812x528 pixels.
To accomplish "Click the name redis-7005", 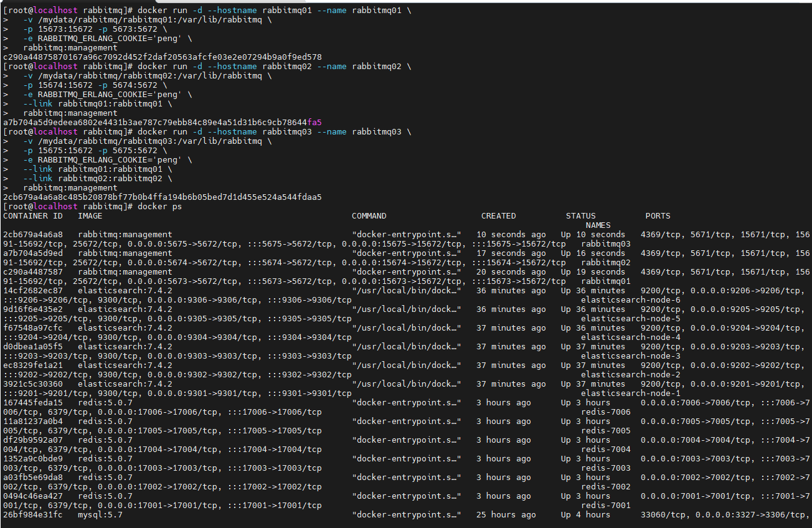I will point(606,431).
